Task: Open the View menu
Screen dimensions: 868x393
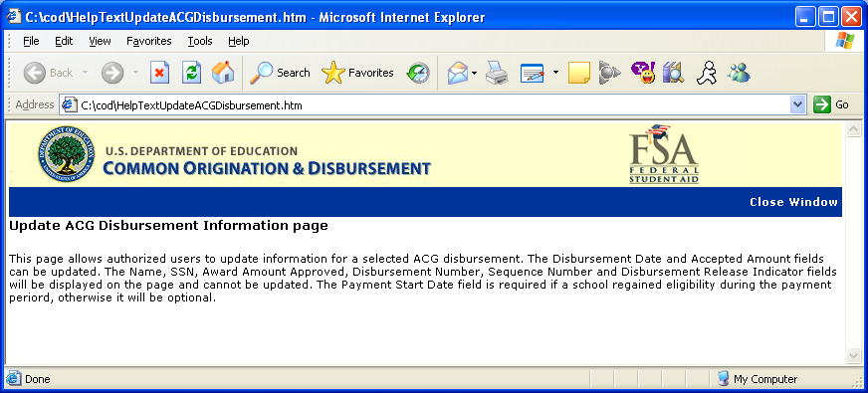Action: [x=100, y=41]
